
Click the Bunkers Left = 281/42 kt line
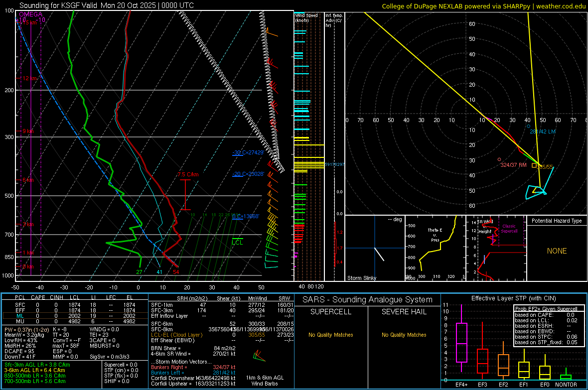coord(193,373)
